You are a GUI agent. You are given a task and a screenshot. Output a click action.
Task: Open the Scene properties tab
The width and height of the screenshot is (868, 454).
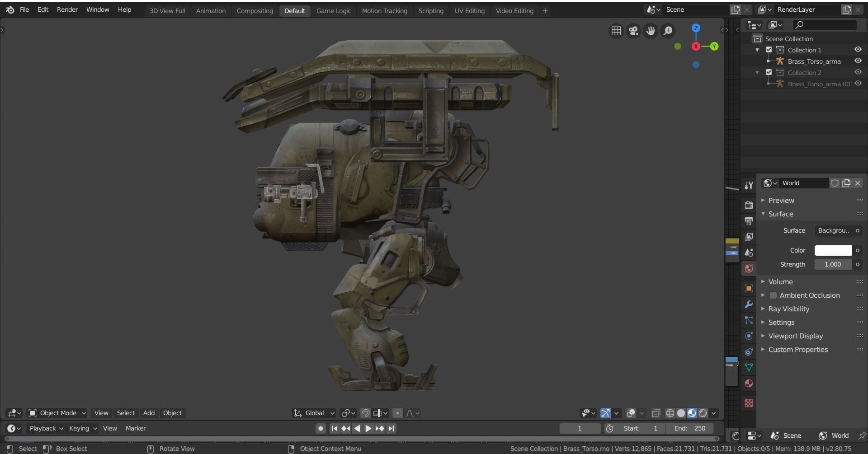[749, 253]
